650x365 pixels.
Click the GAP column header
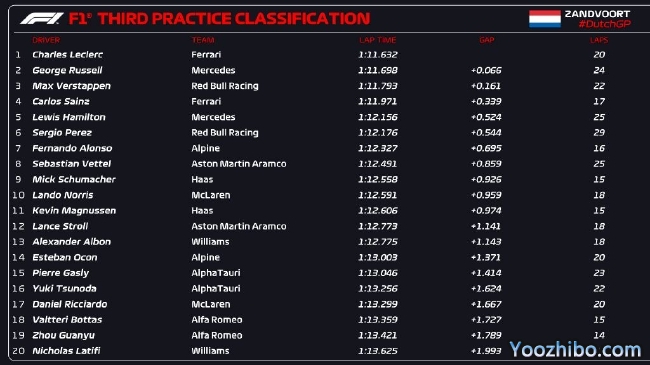487,40
